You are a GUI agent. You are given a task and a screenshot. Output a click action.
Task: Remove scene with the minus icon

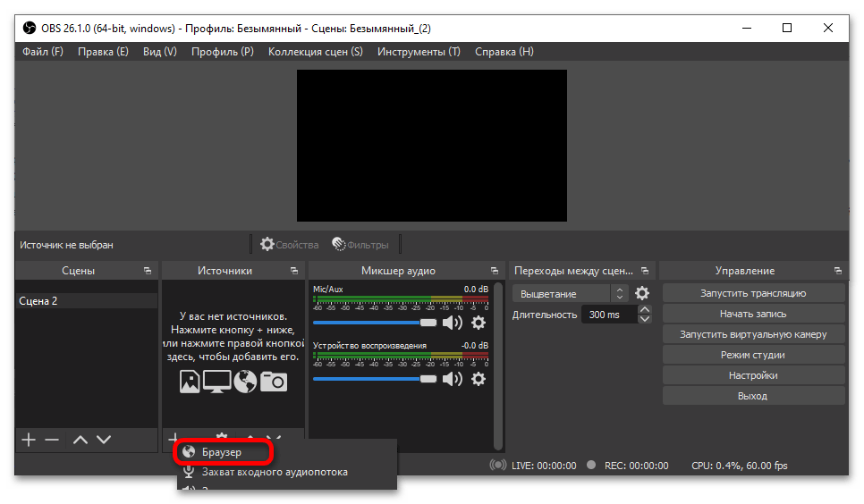click(52, 440)
